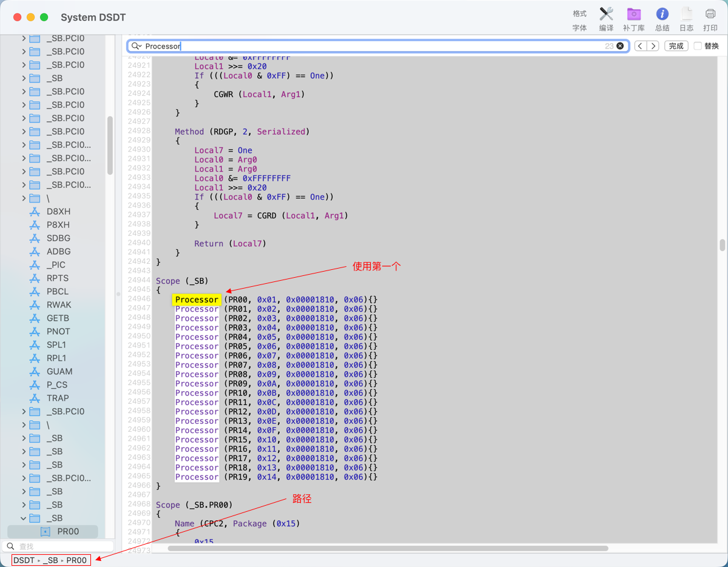Go to next search match
Image resolution: width=728 pixels, height=567 pixels.
(653, 46)
